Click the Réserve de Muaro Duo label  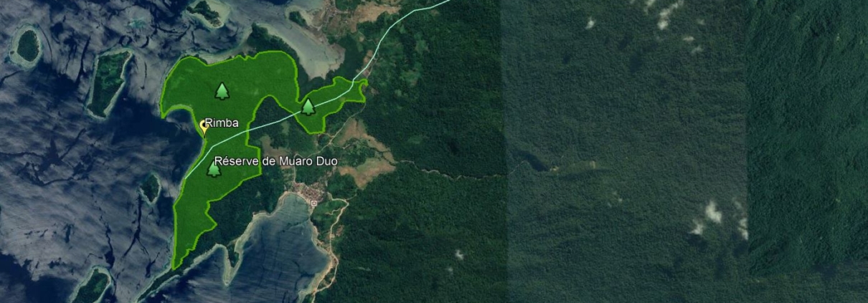click(276, 161)
